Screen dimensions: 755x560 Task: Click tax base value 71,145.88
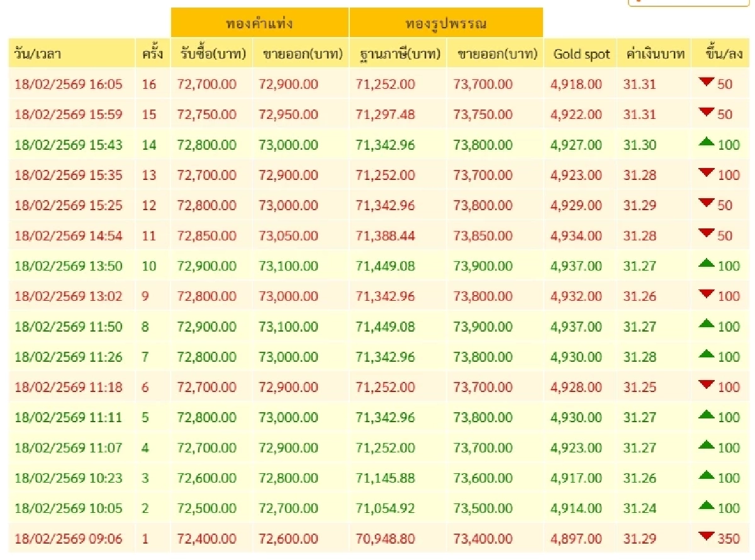386,478
